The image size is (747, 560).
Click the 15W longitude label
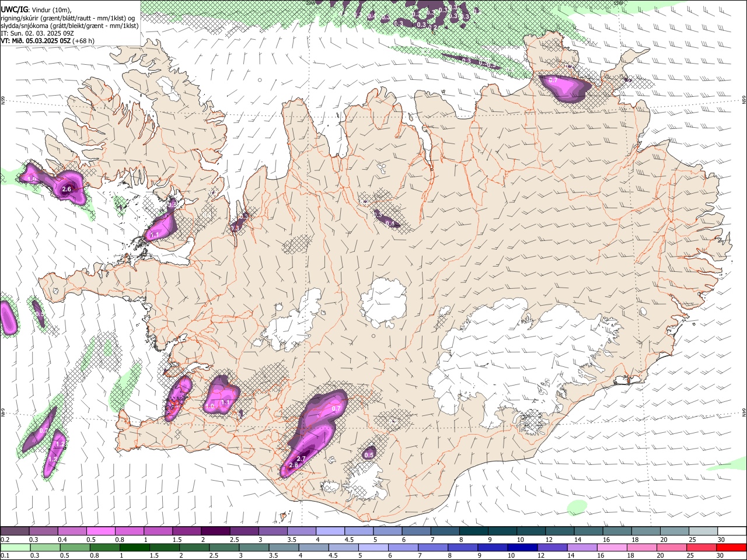(618, 3)
